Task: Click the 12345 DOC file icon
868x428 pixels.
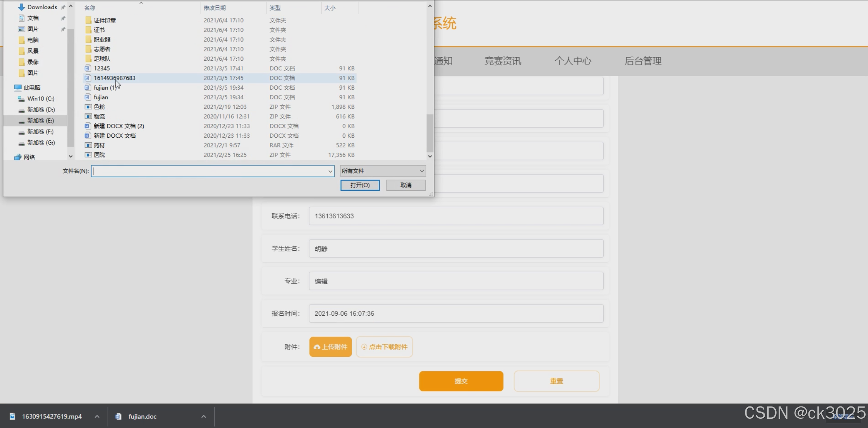Action: click(x=88, y=68)
